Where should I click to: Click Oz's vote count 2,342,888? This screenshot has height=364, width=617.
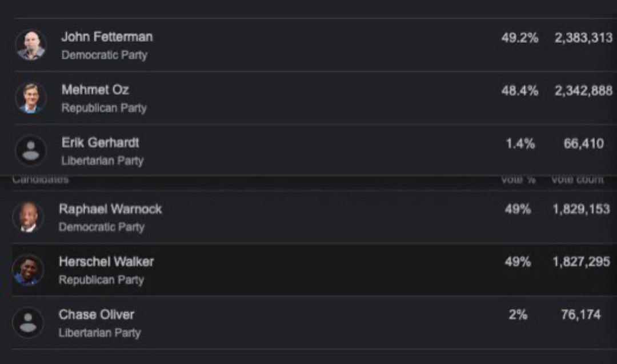[x=583, y=91]
